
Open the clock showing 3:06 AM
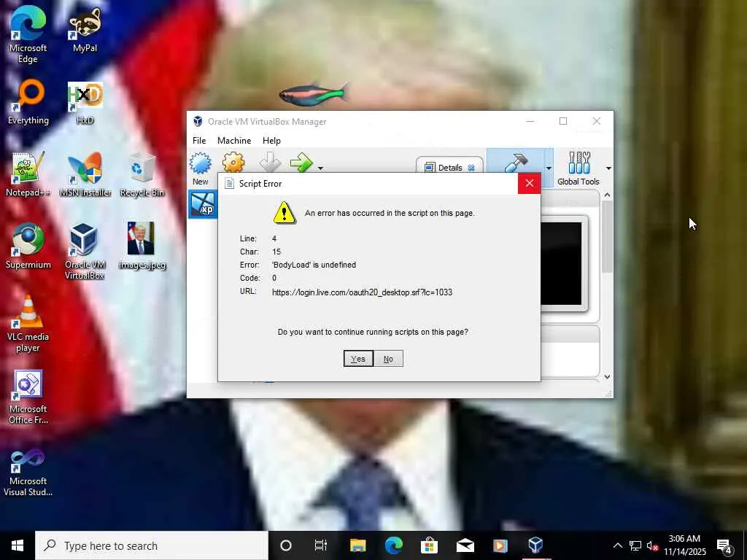684,545
